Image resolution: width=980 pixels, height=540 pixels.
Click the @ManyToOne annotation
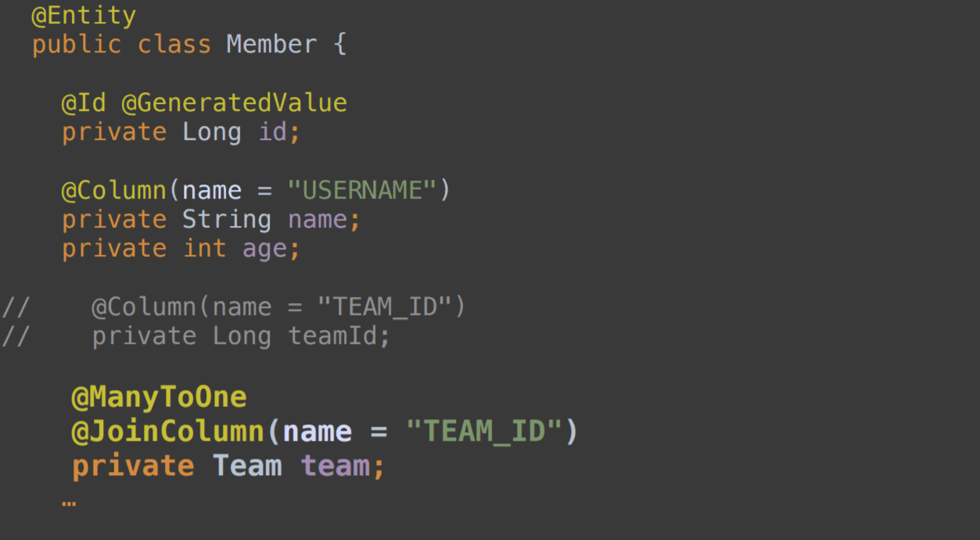pyautogui.click(x=159, y=397)
